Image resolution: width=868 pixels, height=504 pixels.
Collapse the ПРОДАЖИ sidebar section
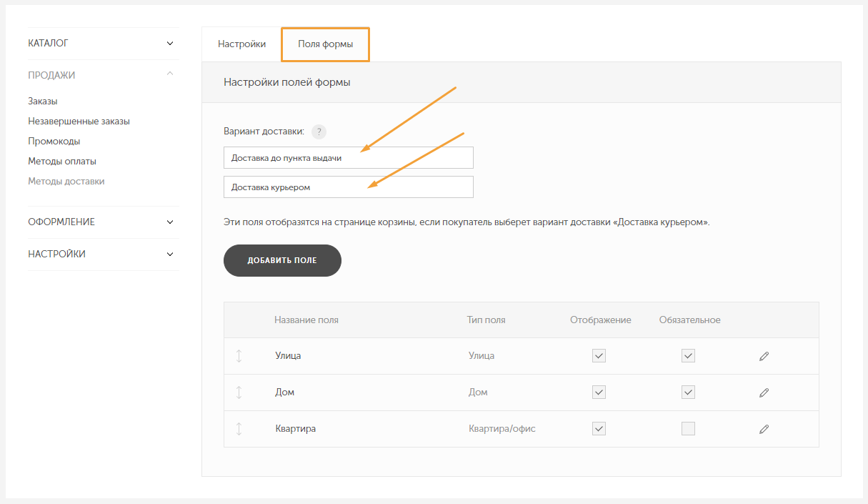170,74
